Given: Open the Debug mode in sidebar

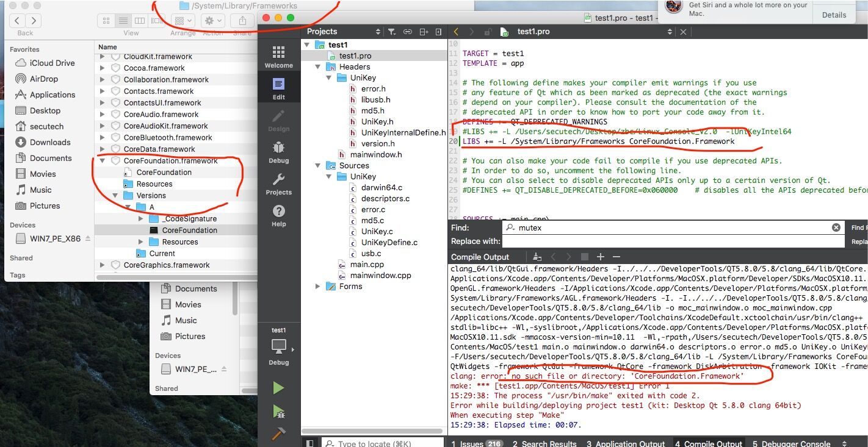Looking at the screenshot, I should tap(278, 152).
